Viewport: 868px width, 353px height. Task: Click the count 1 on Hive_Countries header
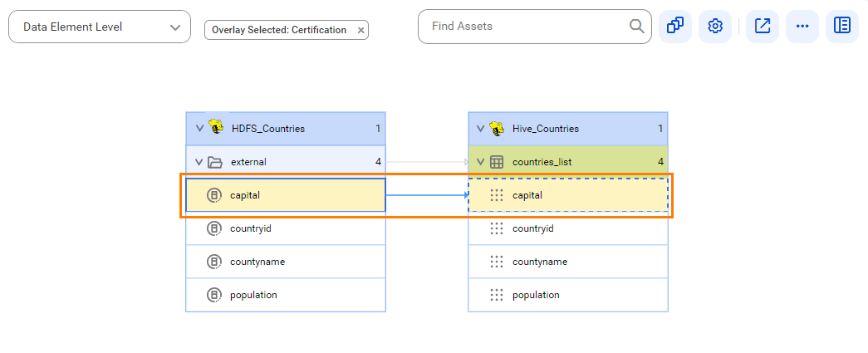click(x=660, y=129)
